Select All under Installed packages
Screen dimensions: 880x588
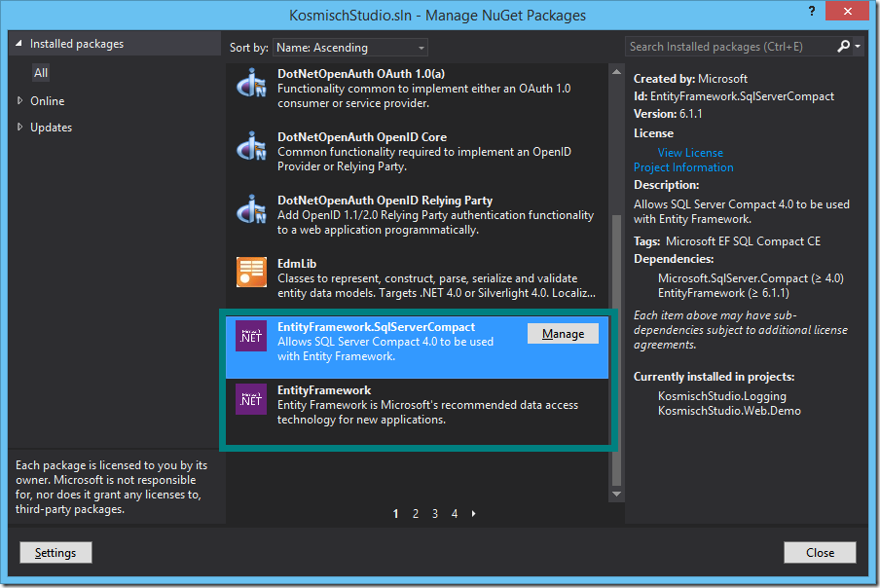coord(41,73)
